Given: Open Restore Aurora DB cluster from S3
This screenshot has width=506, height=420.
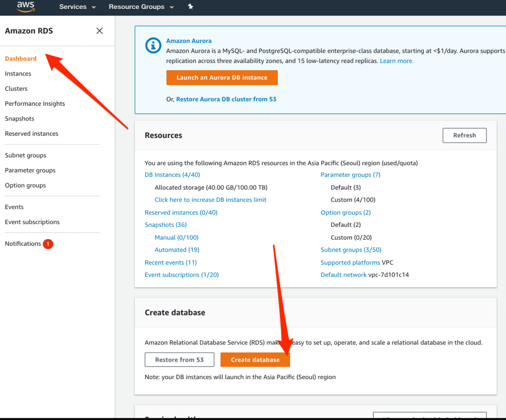Looking at the screenshot, I should coord(226,99).
